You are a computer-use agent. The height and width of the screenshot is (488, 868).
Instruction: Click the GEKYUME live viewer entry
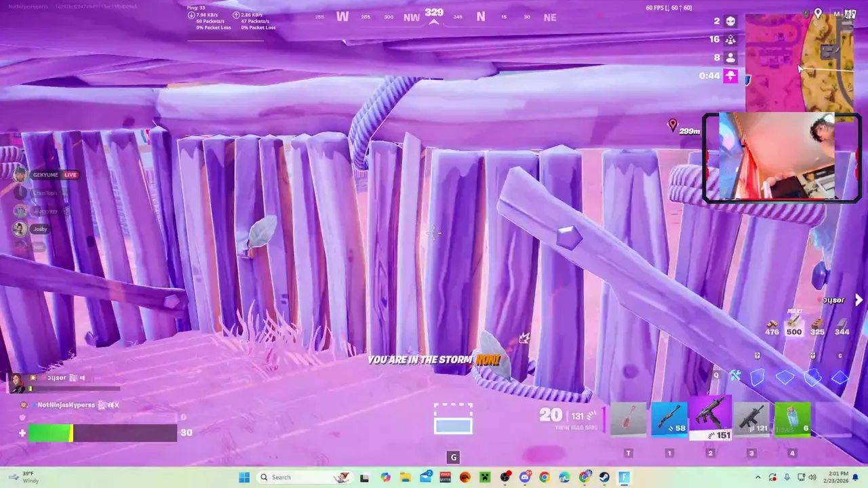[46, 175]
